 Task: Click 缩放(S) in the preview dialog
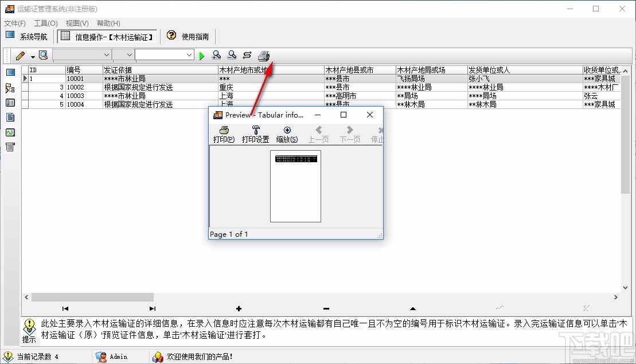286,134
